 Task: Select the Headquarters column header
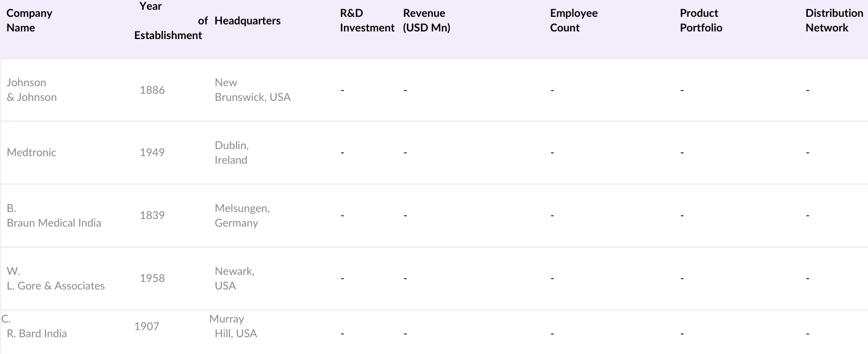[247, 21]
